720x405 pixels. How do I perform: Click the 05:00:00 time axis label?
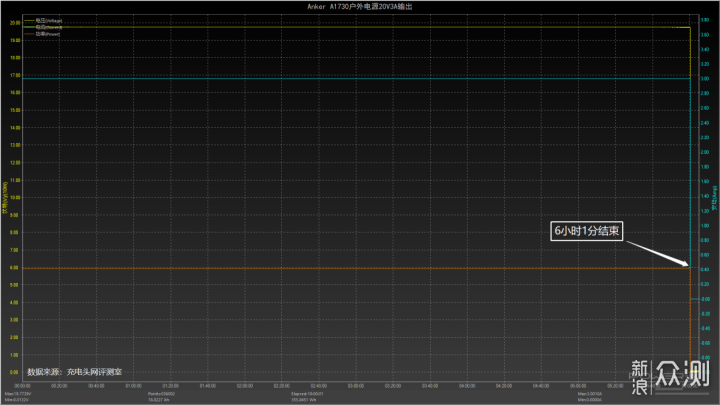[578, 386]
